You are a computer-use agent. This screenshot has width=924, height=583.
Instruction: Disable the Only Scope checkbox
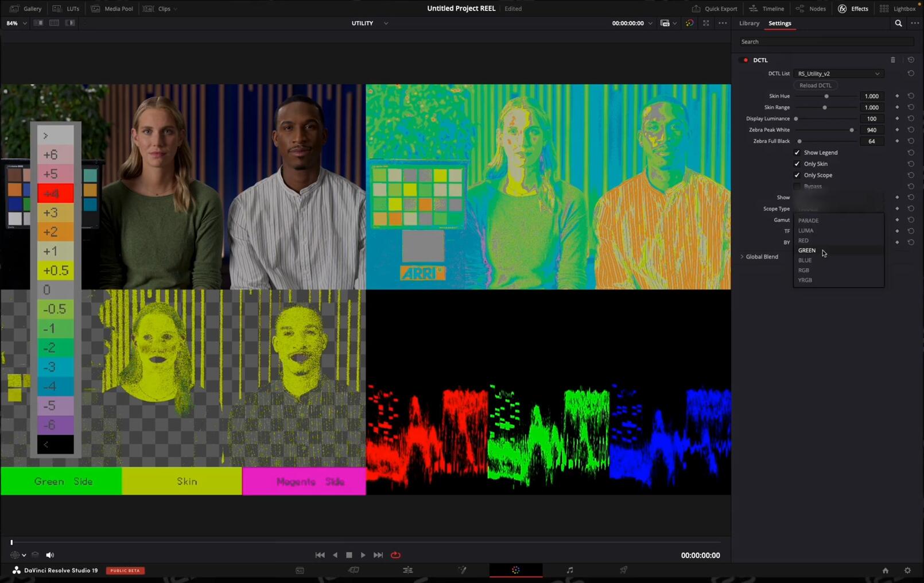coord(797,175)
